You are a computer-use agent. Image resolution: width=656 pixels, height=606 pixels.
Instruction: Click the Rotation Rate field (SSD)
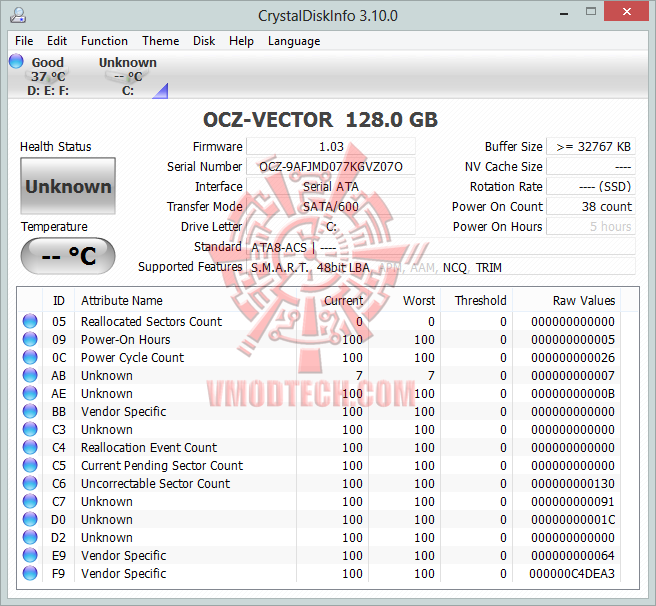[x=591, y=187]
